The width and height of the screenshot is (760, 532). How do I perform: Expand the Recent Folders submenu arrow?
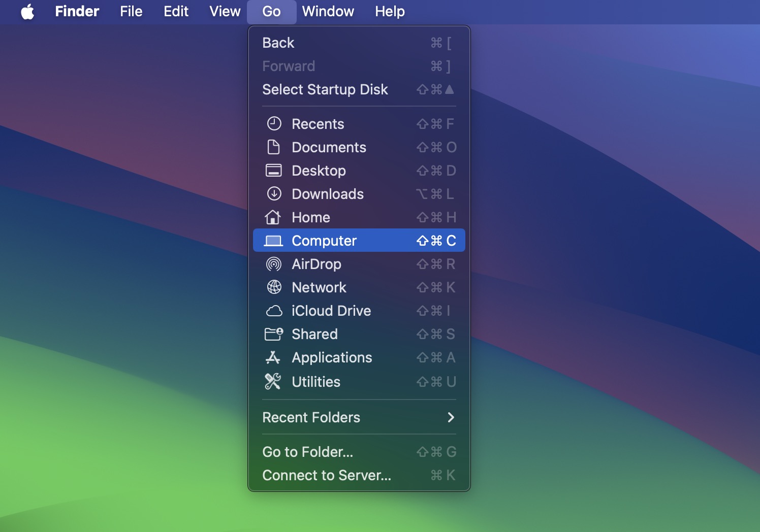coord(451,417)
